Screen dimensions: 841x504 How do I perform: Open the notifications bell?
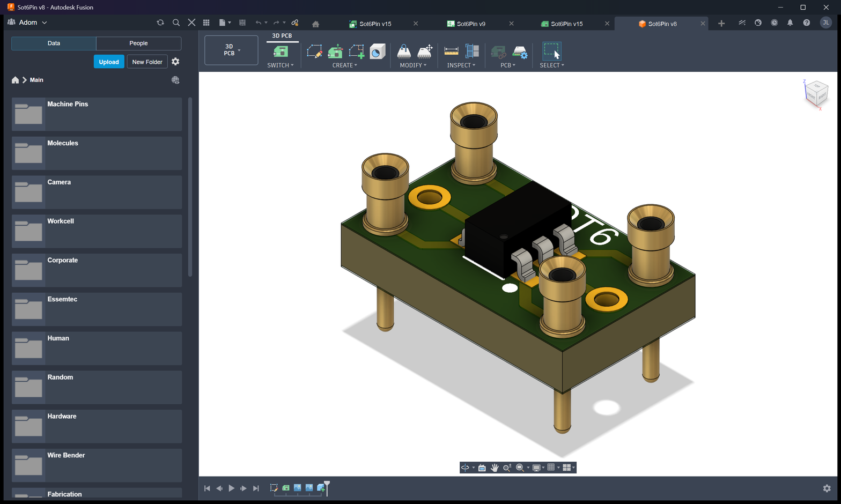click(790, 23)
